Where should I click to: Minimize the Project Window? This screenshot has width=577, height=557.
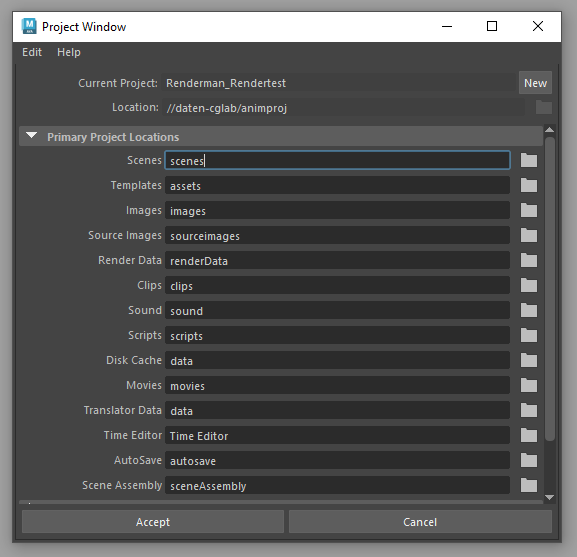pos(447,26)
